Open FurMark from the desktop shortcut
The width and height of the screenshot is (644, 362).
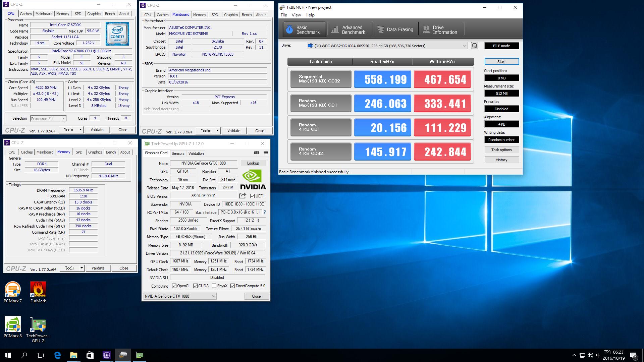tap(38, 289)
